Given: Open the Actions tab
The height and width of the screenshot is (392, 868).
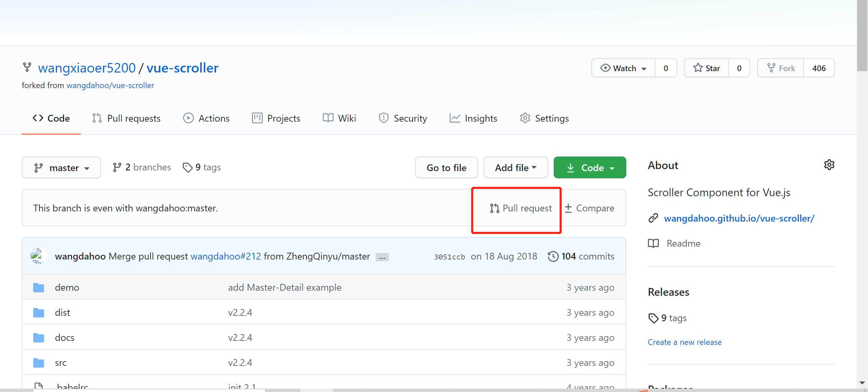Looking at the screenshot, I should pyautogui.click(x=206, y=118).
